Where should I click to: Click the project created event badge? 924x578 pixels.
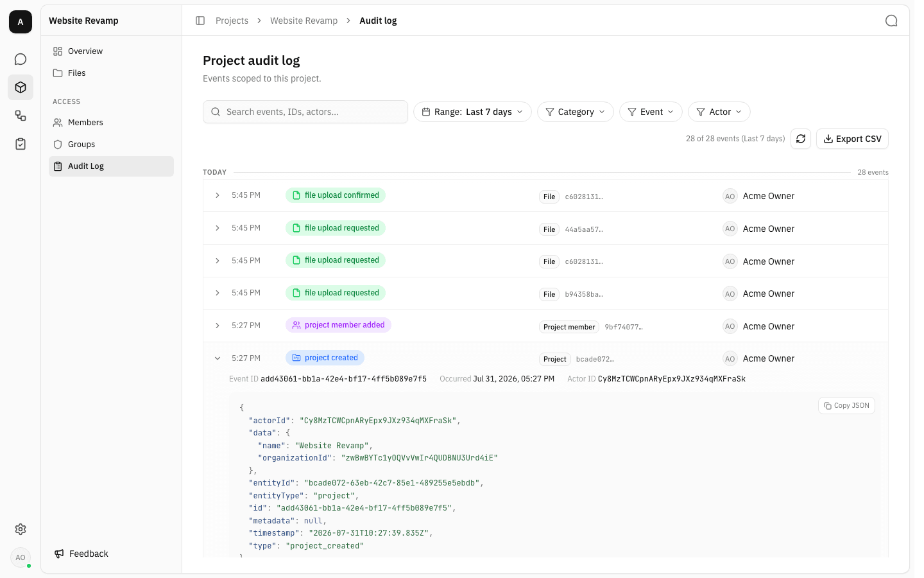(x=325, y=358)
